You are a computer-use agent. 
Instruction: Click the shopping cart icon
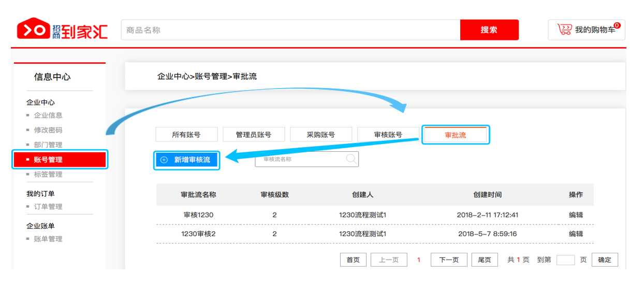[564, 30]
